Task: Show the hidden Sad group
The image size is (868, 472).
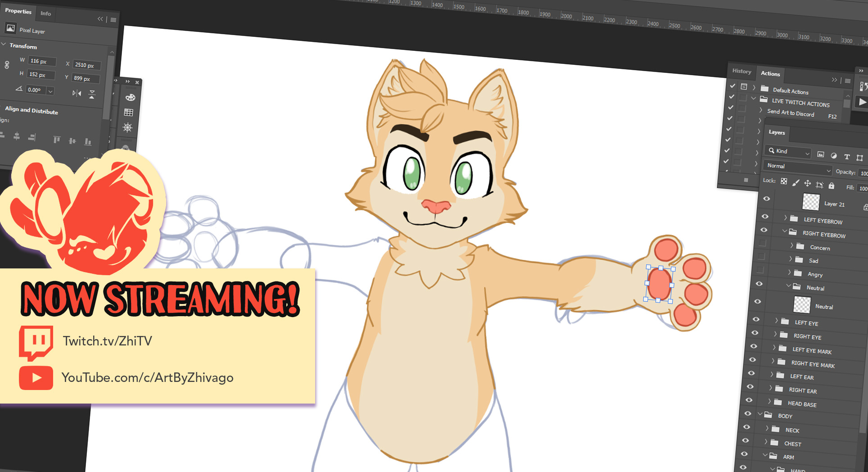Action: 761,256
